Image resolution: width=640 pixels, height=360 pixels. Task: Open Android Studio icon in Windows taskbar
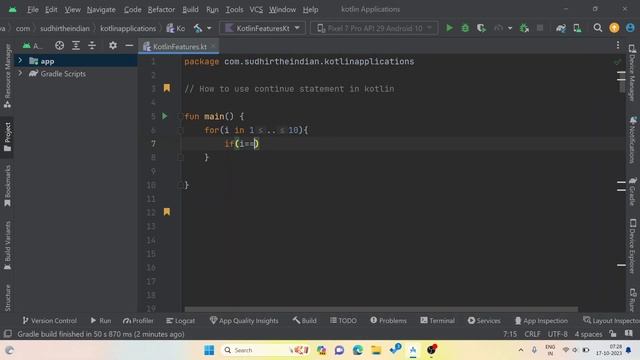[413, 350]
